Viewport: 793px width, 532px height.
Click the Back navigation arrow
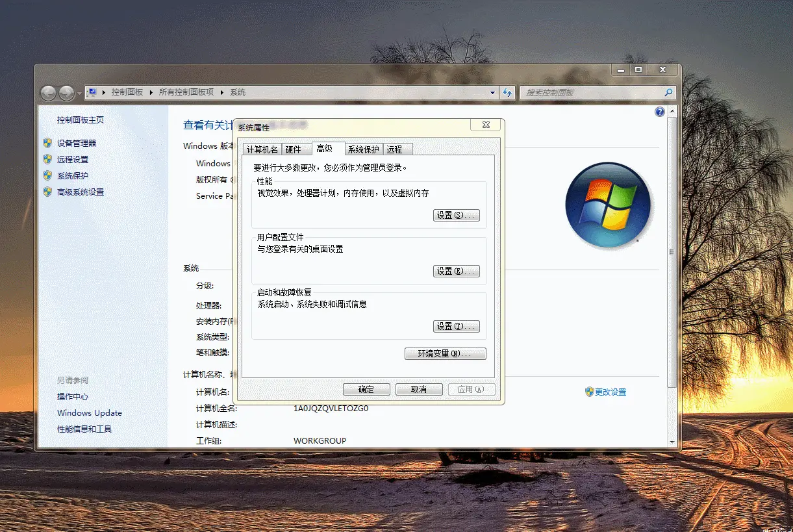(x=49, y=93)
